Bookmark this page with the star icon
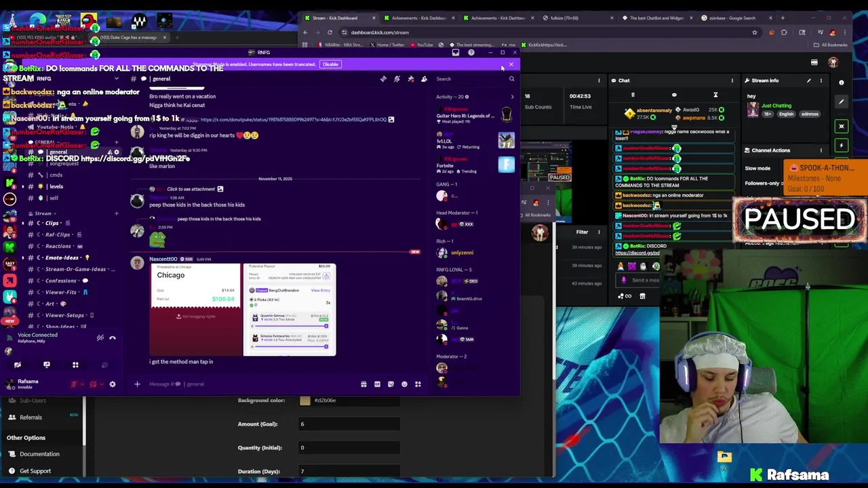This screenshot has width=868, height=488. (755, 33)
